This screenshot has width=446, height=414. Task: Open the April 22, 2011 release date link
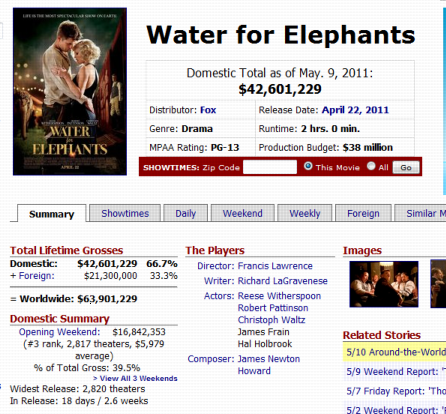355,110
